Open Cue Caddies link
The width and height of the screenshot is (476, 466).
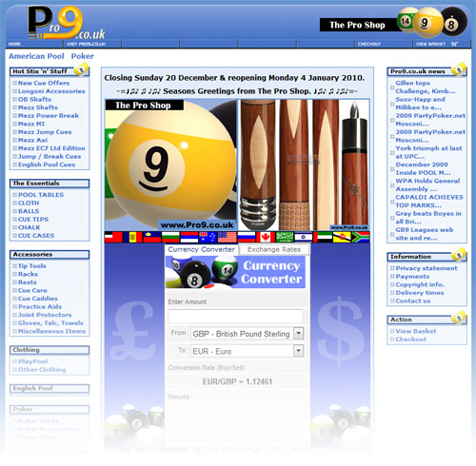pyautogui.click(x=38, y=299)
